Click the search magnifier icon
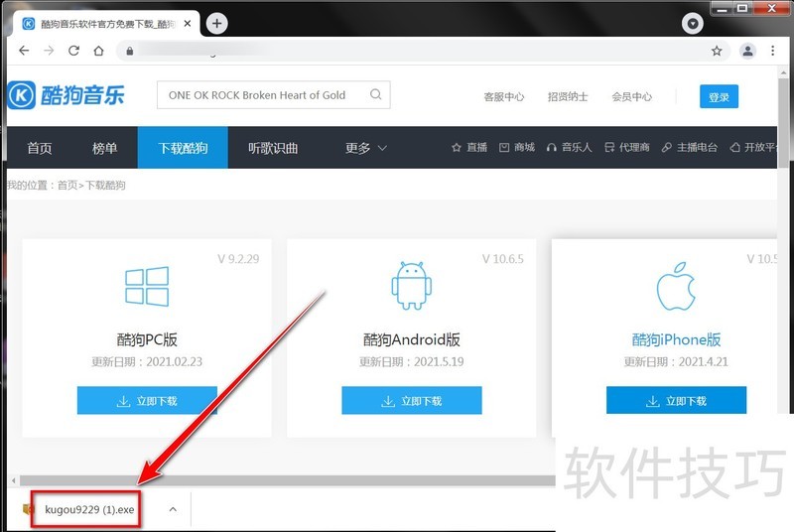This screenshot has width=794, height=532. tap(375, 94)
